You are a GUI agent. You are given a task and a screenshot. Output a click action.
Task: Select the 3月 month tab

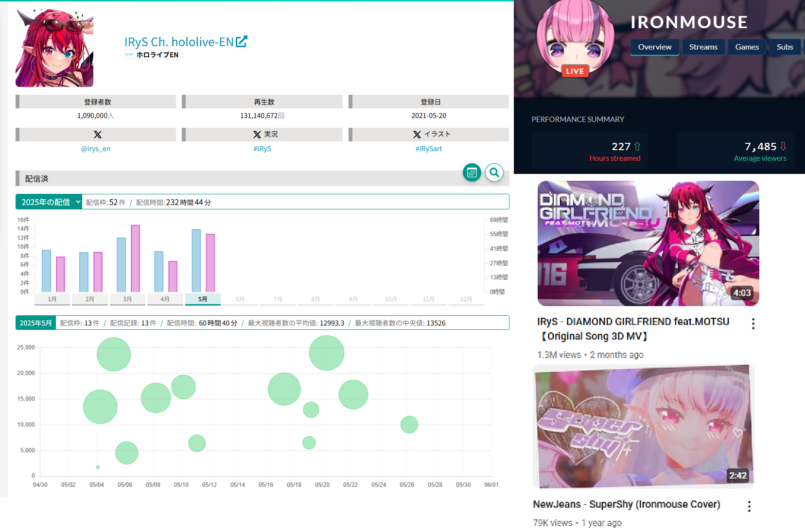pyautogui.click(x=127, y=299)
